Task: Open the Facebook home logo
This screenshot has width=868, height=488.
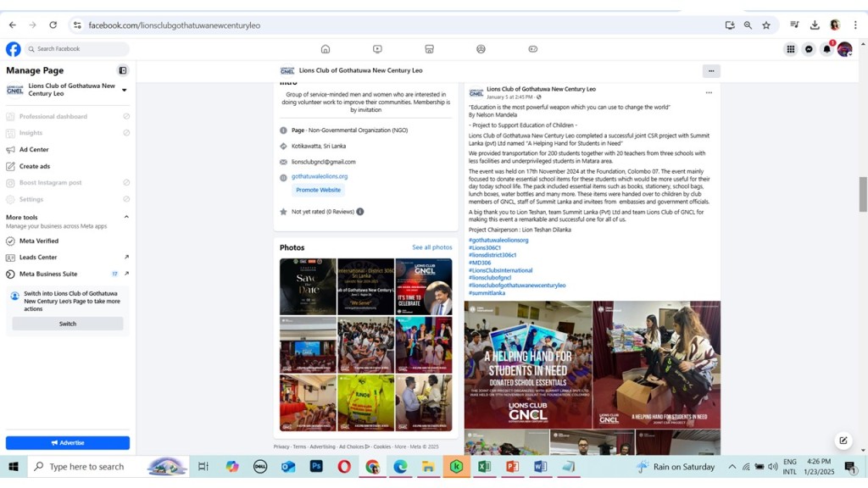Action: click(x=14, y=48)
